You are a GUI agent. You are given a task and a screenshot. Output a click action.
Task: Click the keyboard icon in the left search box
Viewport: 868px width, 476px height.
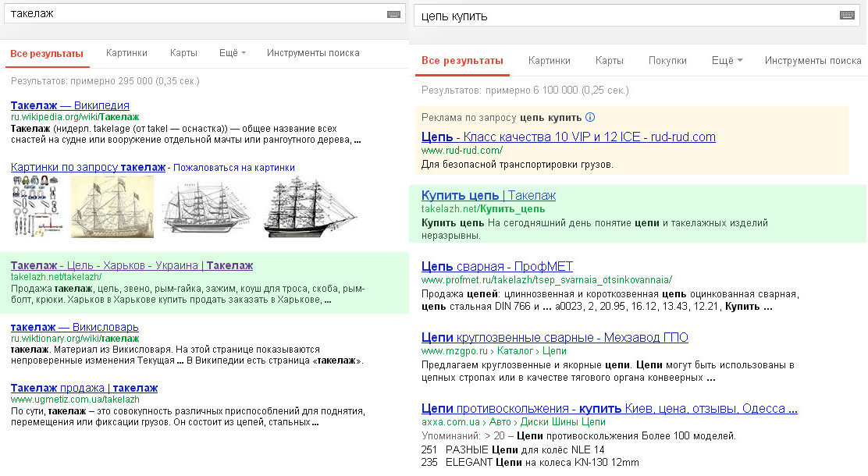tap(393, 14)
